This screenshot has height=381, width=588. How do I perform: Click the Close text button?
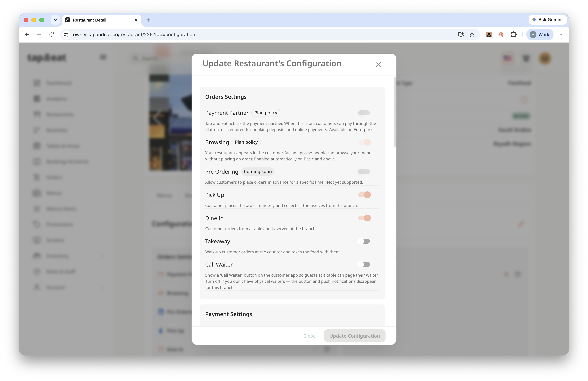click(309, 336)
